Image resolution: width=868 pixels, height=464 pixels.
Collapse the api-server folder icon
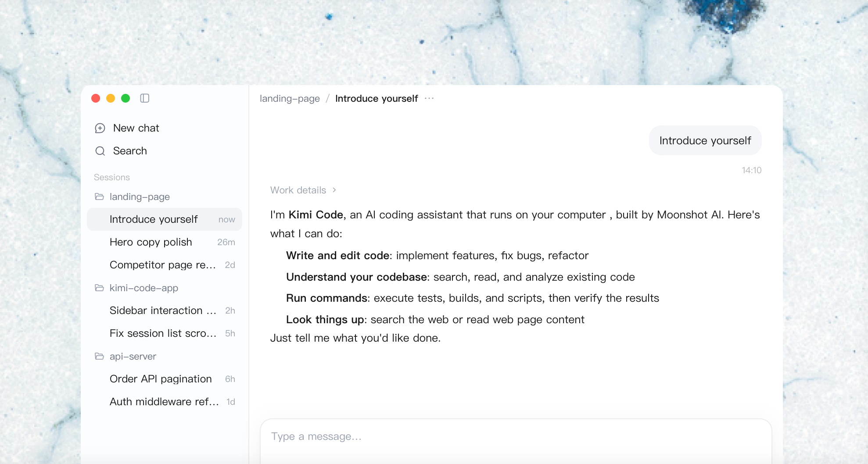tap(100, 356)
